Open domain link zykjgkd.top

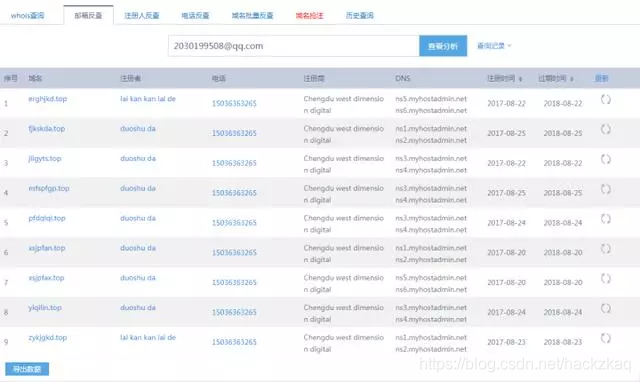tap(47, 338)
